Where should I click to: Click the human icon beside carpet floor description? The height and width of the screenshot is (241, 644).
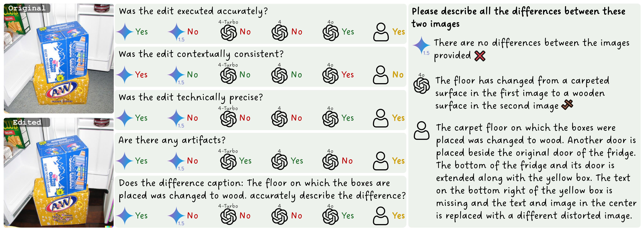tap(422, 130)
